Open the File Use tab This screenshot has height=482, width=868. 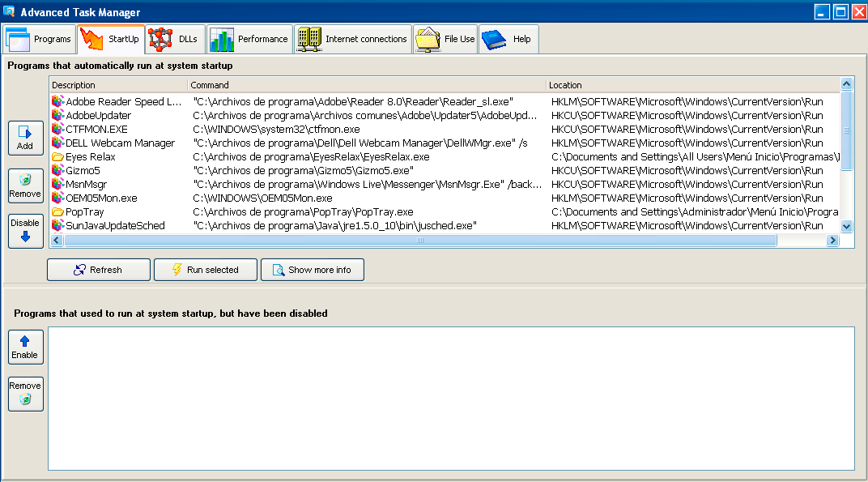[445, 40]
